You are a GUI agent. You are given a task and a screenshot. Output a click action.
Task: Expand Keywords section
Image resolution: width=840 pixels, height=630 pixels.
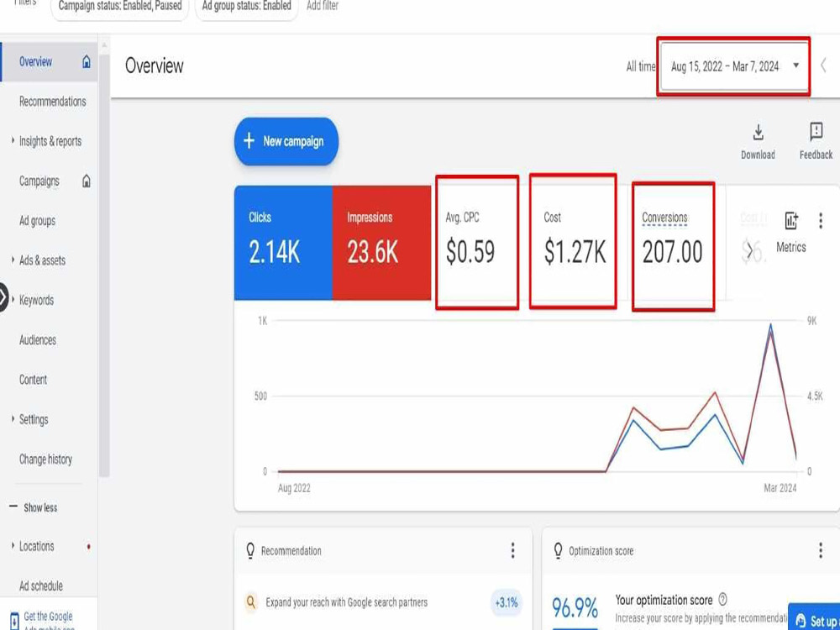[x=13, y=300]
